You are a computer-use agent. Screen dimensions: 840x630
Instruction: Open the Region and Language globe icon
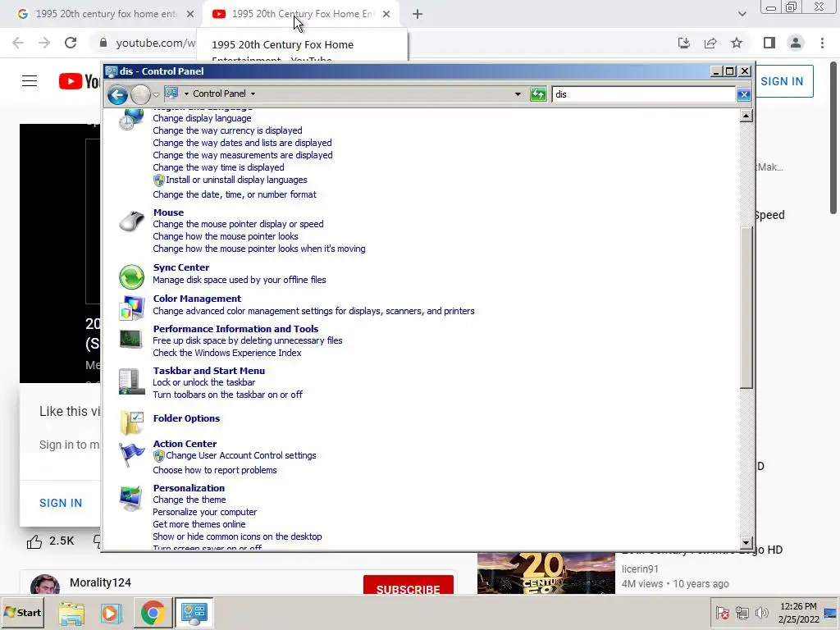(131, 119)
